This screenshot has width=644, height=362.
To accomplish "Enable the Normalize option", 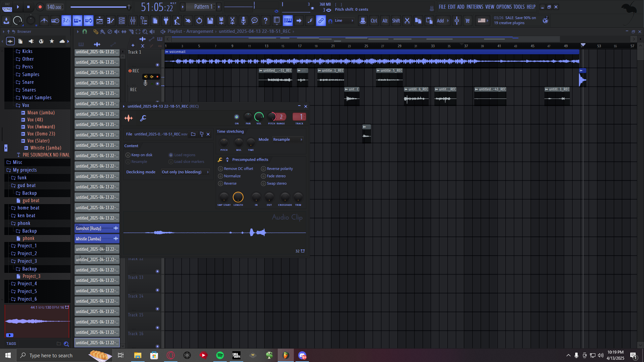I will point(220,176).
